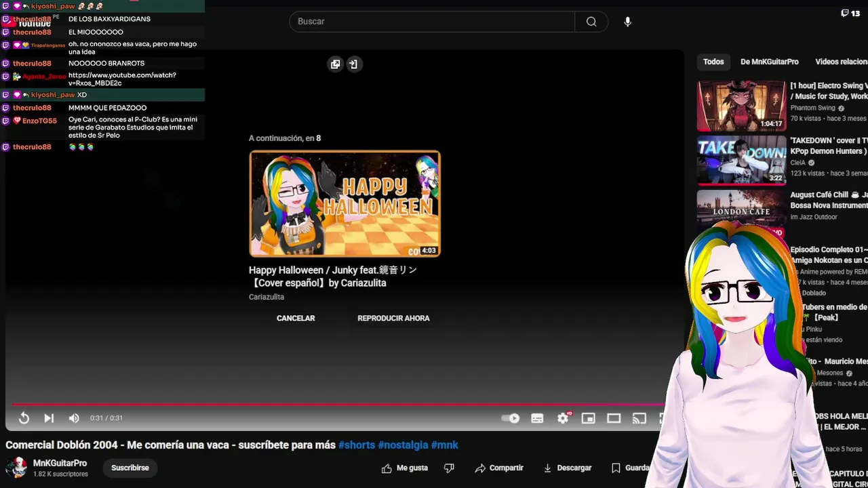Click chat message MMMM QUE PEDAZOOO
The width and height of the screenshot is (868, 488).
[107, 108]
